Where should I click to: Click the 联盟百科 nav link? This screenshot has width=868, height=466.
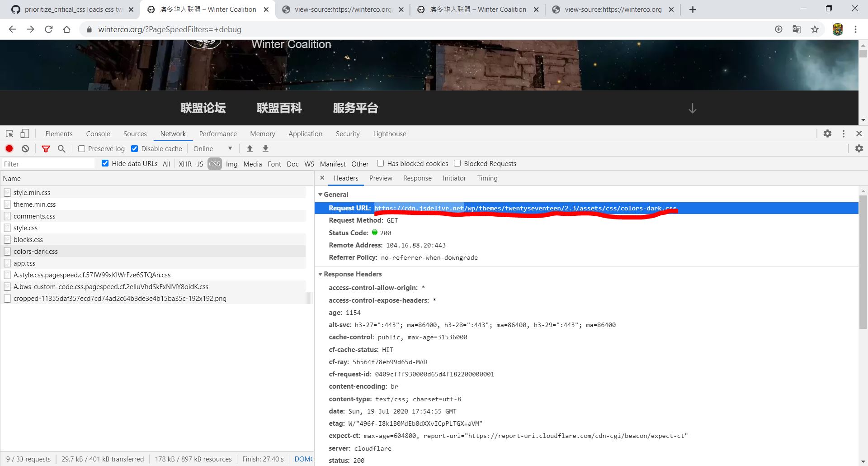point(279,108)
